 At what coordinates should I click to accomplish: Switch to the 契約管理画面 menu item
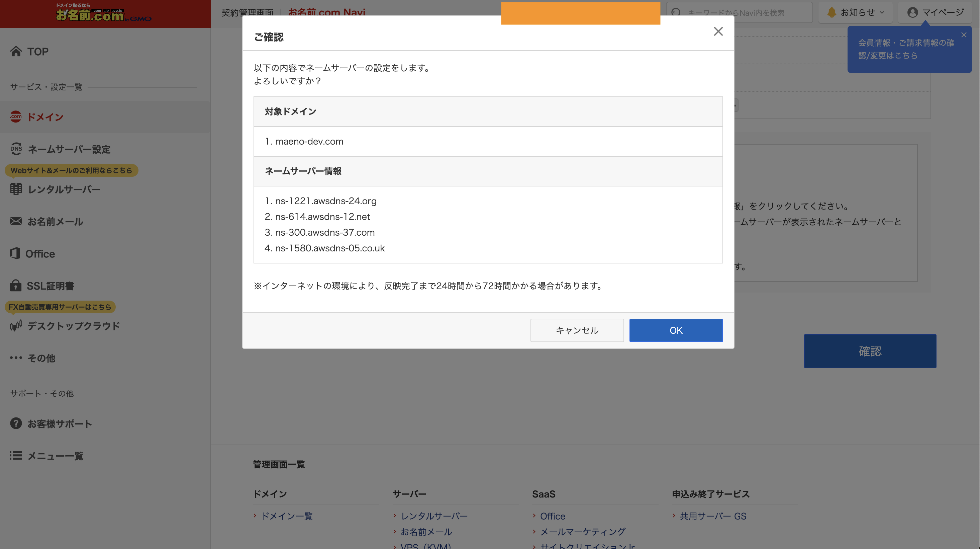point(247,12)
